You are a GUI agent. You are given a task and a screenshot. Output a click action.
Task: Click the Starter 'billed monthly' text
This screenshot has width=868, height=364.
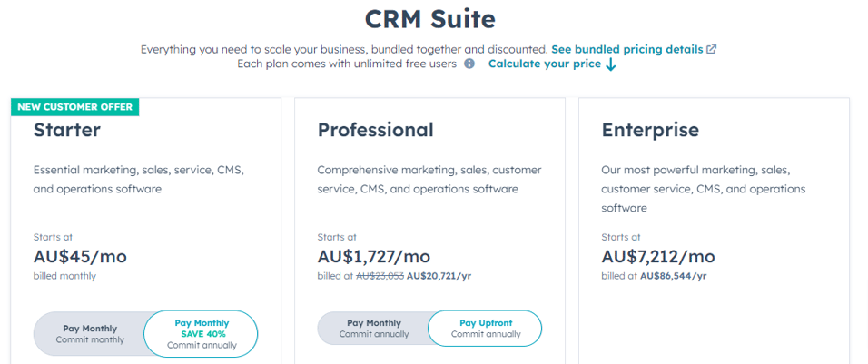pyautogui.click(x=64, y=276)
